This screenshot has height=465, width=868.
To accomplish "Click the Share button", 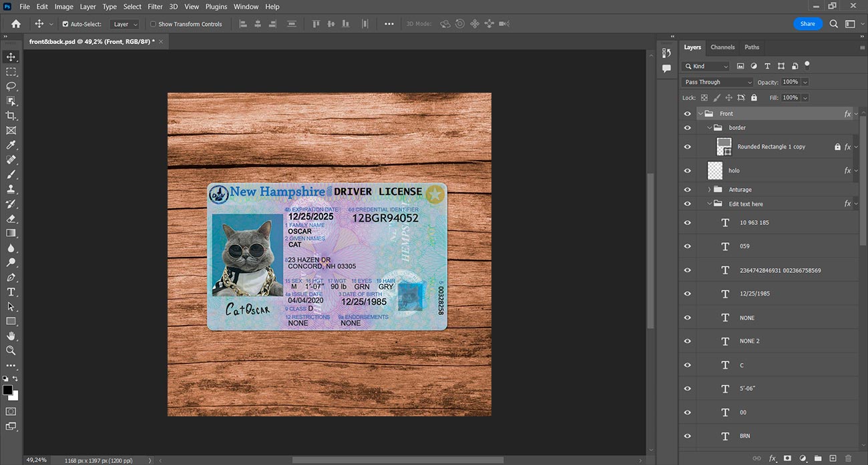I will (x=807, y=24).
